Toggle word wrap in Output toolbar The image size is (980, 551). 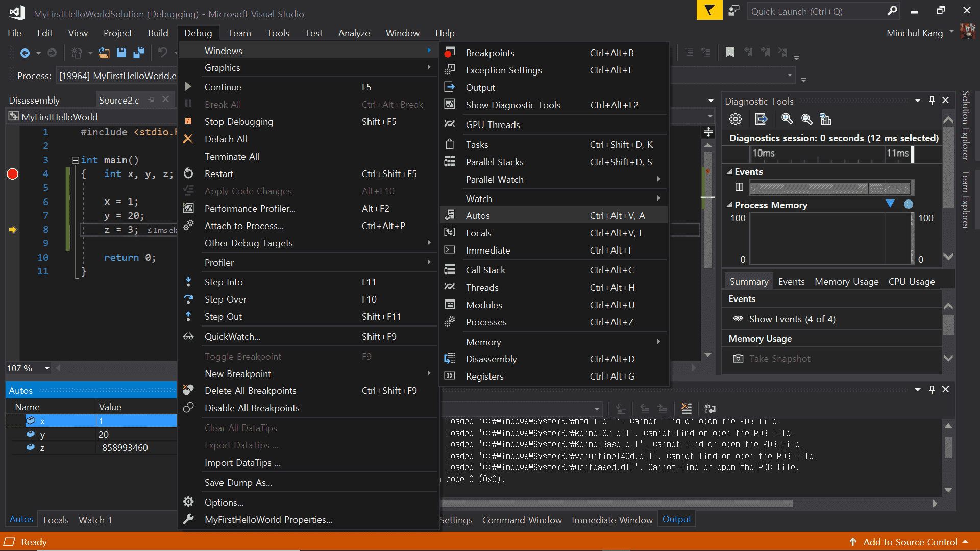[x=710, y=409]
